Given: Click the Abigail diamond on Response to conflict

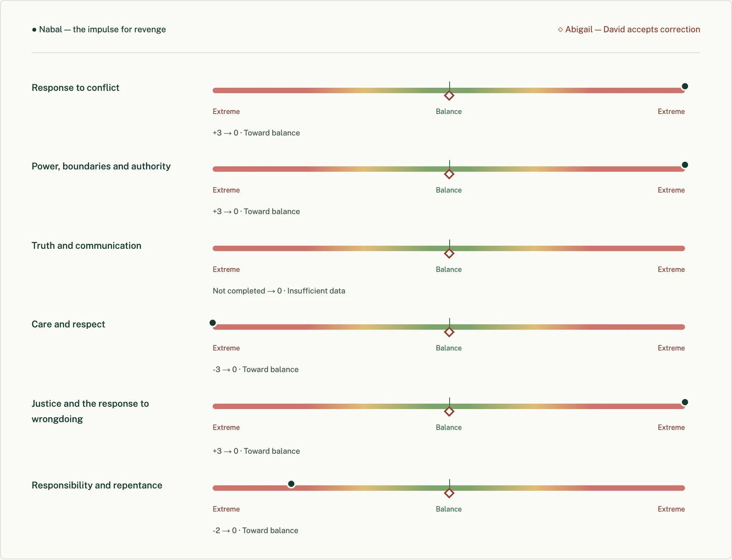Looking at the screenshot, I should tap(449, 96).
